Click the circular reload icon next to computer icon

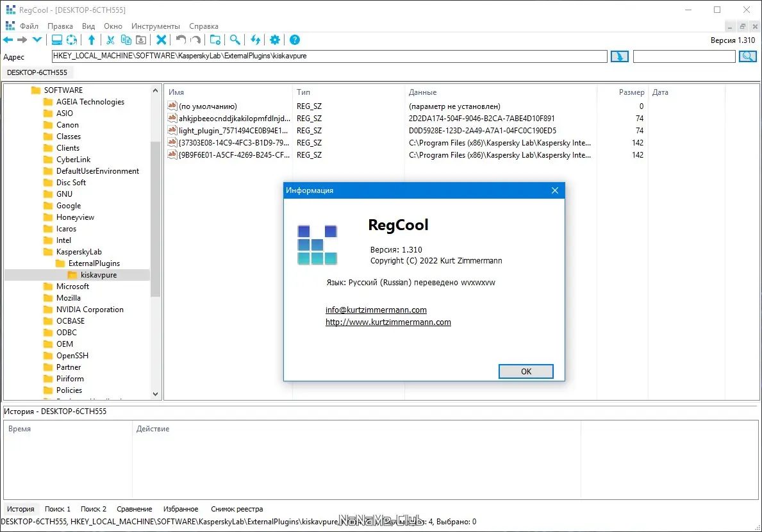coord(71,40)
